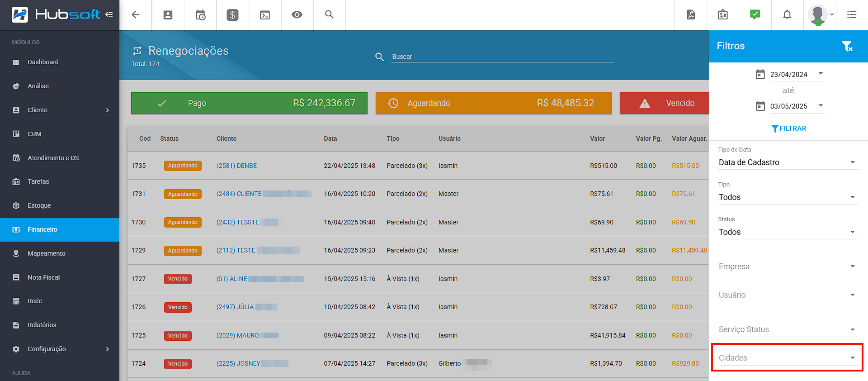
Task: Click the Buscar search field
Action: pyautogui.click(x=502, y=57)
